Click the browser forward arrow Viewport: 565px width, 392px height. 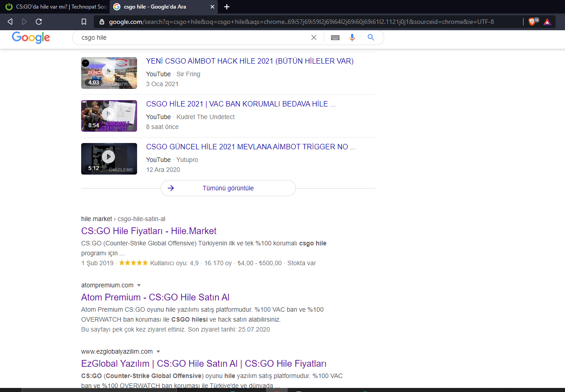[24, 22]
